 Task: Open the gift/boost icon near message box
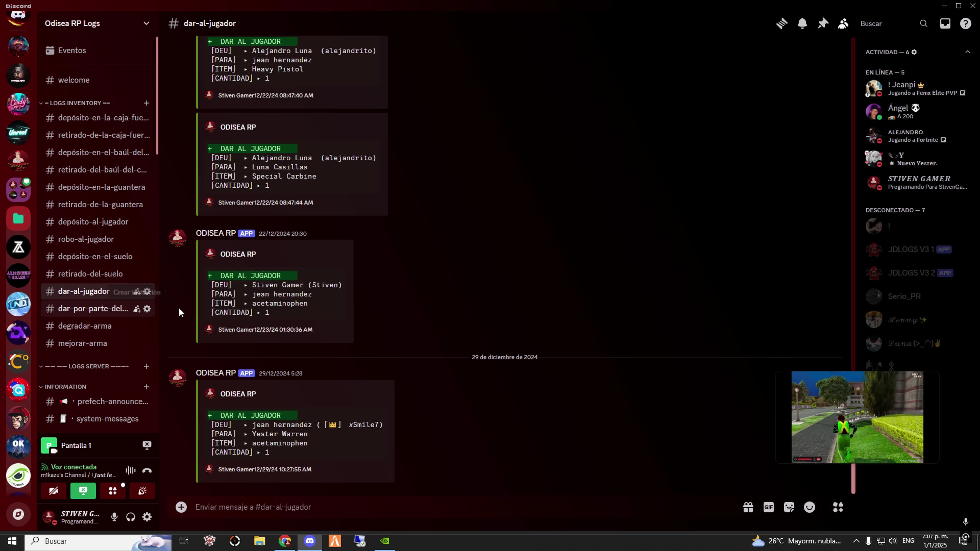click(748, 507)
